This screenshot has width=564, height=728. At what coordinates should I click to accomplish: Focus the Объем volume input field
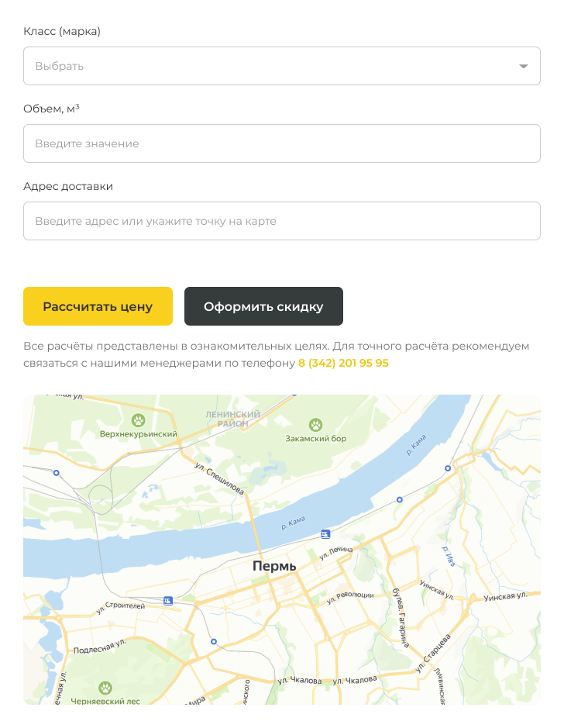coord(281,143)
